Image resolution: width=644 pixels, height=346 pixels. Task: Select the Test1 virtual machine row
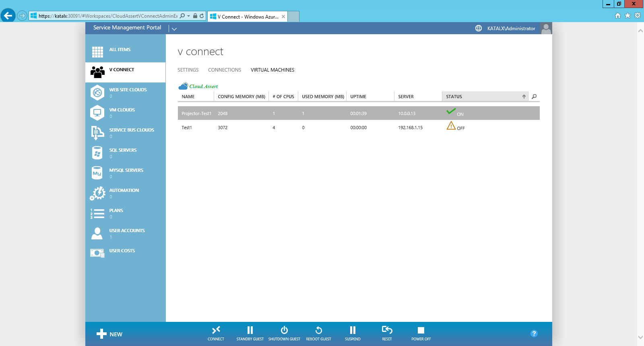click(359, 128)
